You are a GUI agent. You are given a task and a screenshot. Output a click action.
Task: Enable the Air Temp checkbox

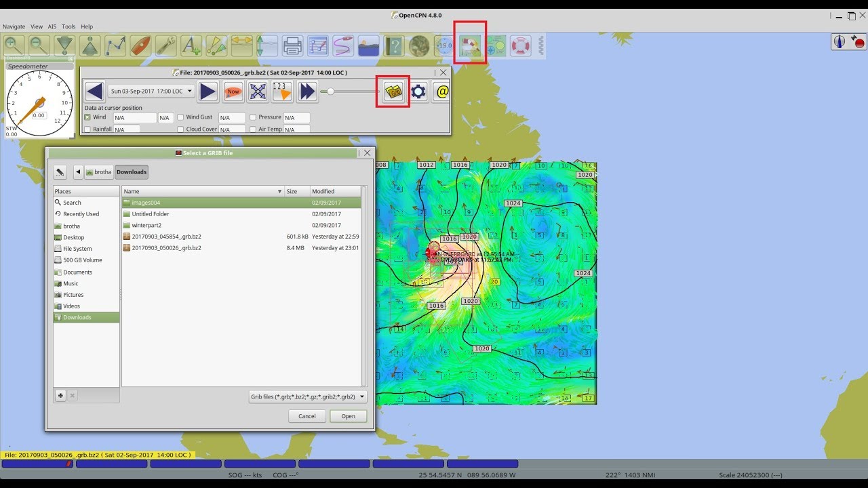click(x=252, y=129)
